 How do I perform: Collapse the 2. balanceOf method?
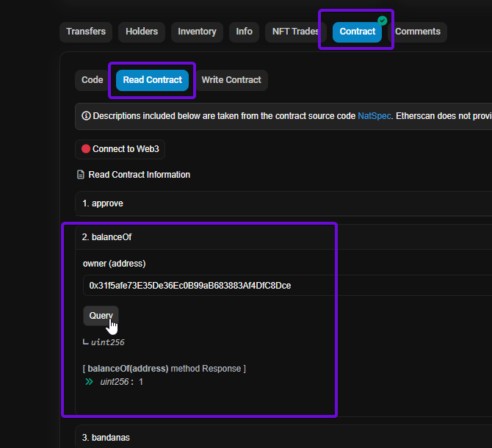(283, 237)
